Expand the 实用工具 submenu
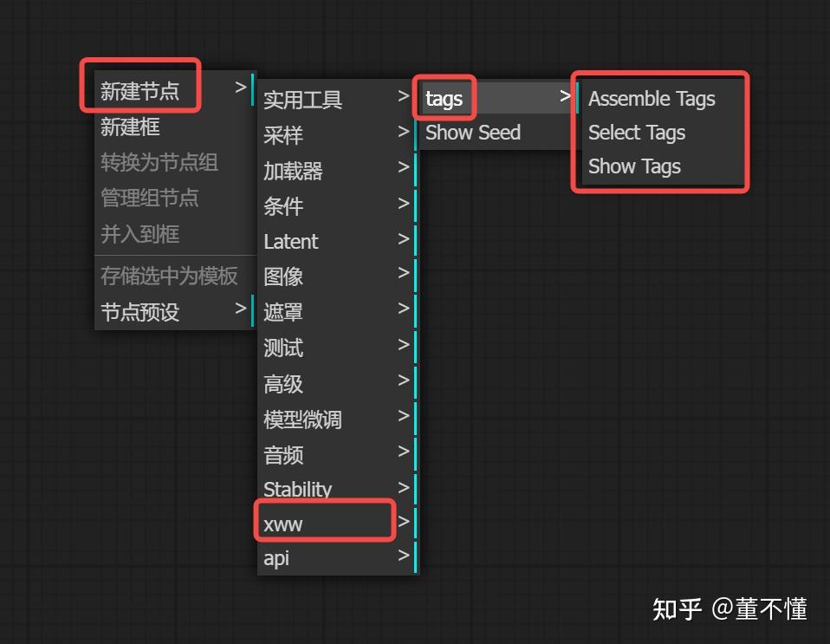Image resolution: width=830 pixels, height=644 pixels. pos(302,99)
